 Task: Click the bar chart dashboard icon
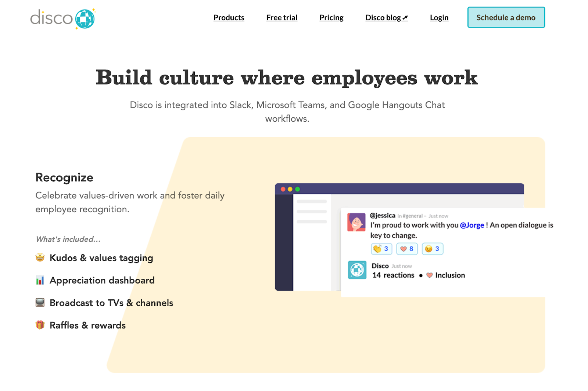tap(39, 280)
